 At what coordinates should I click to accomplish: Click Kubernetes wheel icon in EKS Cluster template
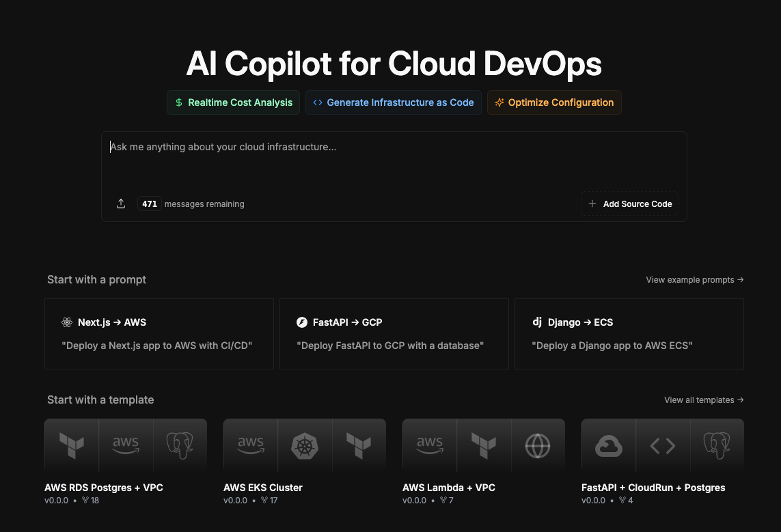click(305, 445)
